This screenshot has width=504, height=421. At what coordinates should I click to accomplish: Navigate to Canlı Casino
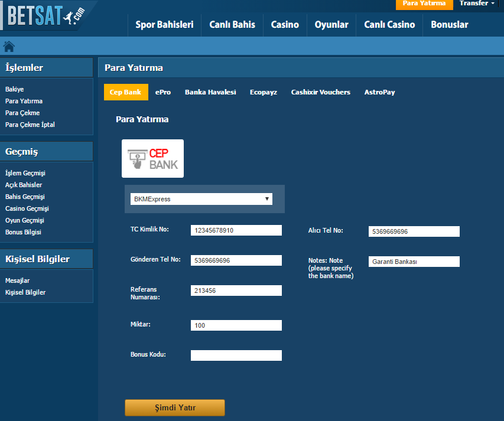click(x=389, y=25)
